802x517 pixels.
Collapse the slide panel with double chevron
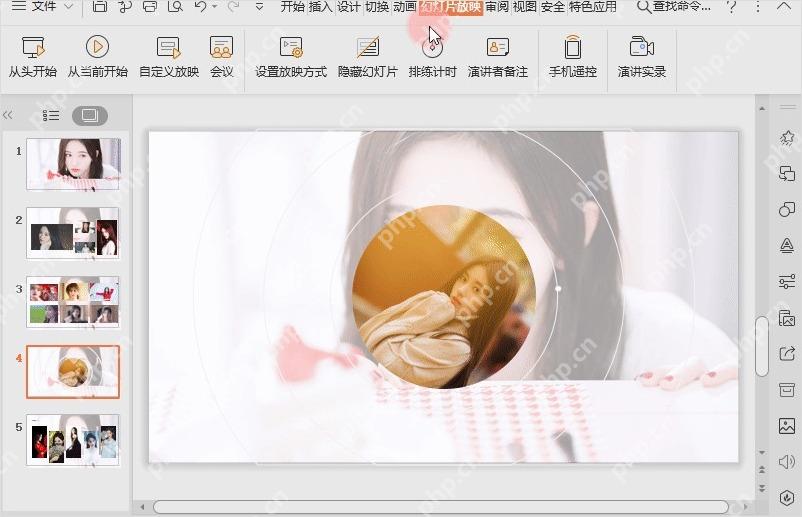[8, 115]
